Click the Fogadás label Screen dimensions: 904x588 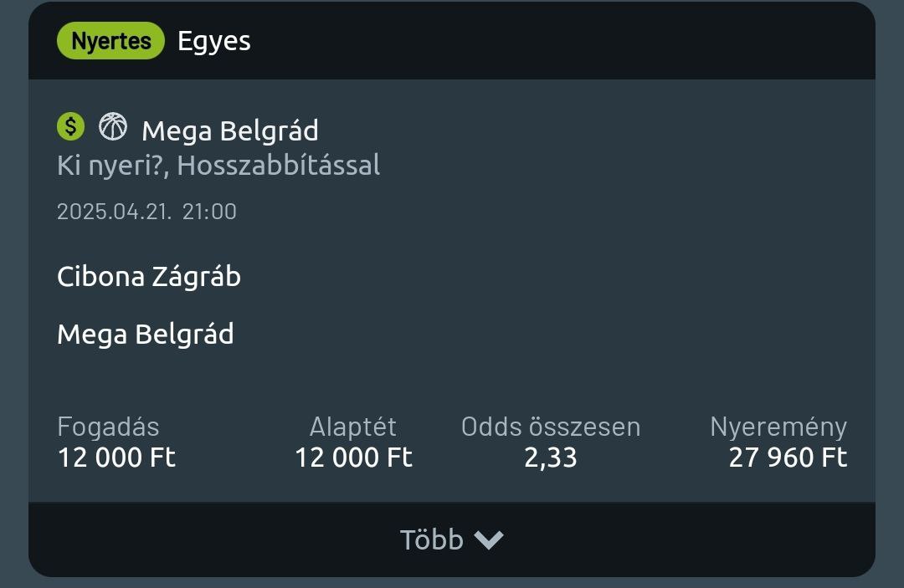pyautogui.click(x=108, y=427)
